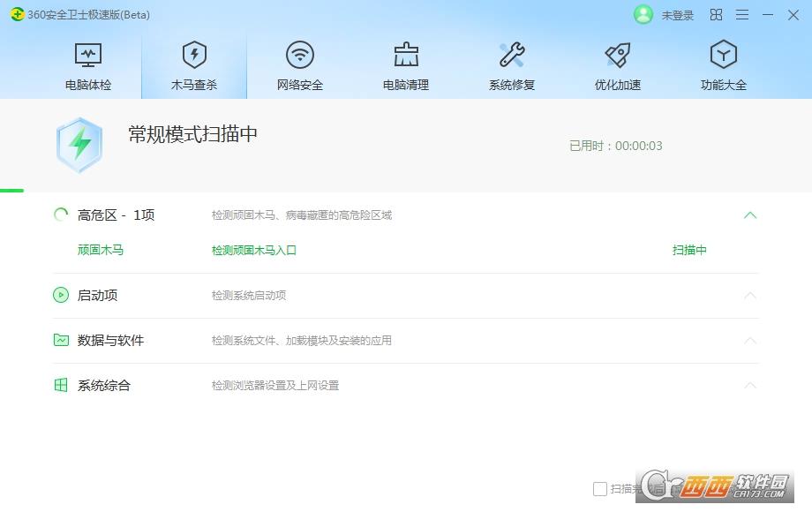Switch to the 优化加速 tab label
The height and width of the screenshot is (512, 812).
tap(618, 85)
